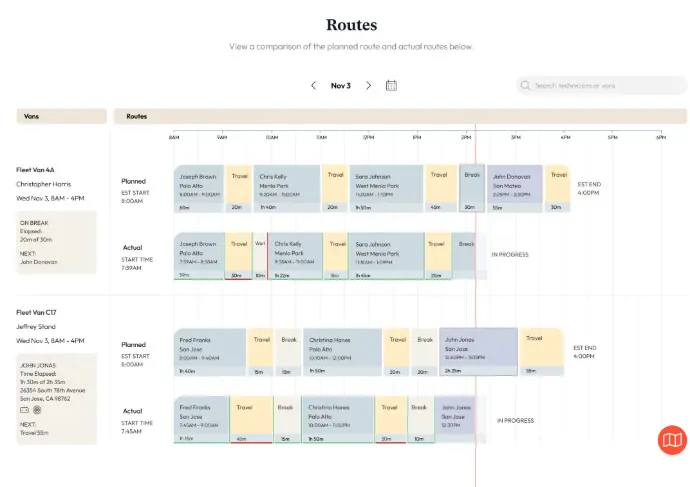
Task: Click the Nov 3 date label
Action: [341, 86]
